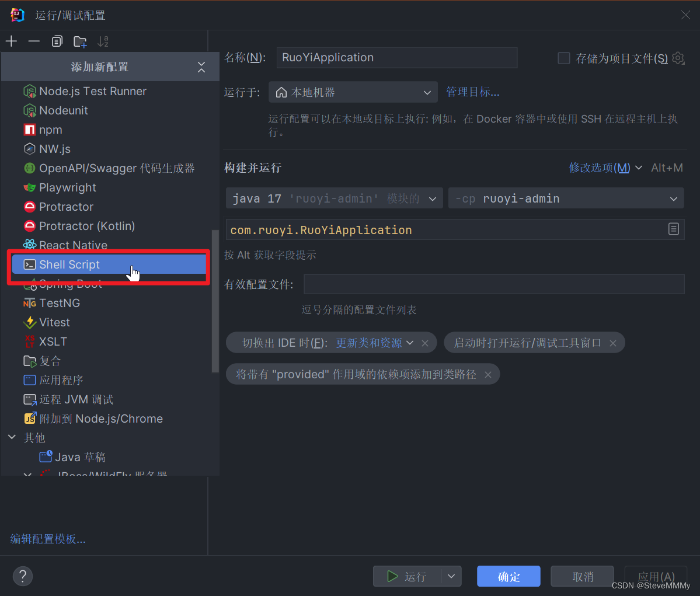Close the 运行/调试配置 dialog
This screenshot has height=596, width=700.
686,15
